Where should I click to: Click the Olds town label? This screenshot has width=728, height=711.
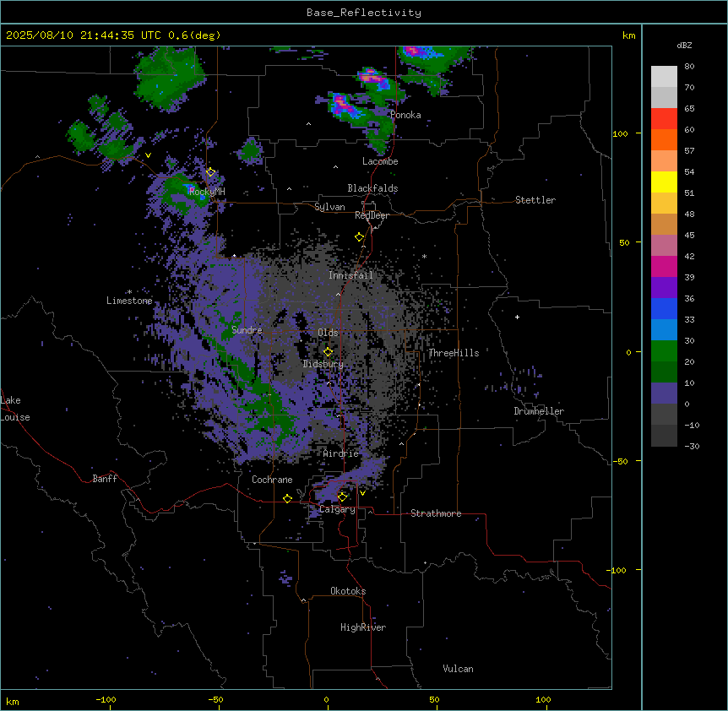click(x=328, y=333)
